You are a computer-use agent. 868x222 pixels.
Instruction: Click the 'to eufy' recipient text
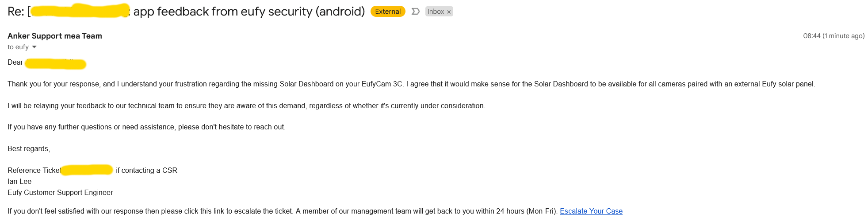[x=18, y=47]
